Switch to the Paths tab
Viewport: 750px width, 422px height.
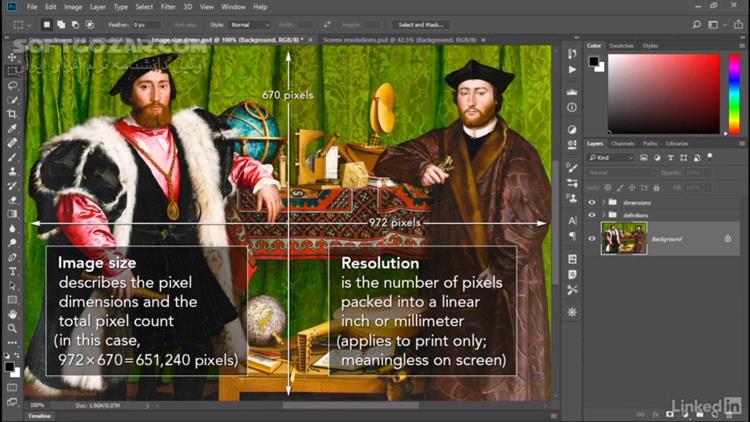[650, 144]
